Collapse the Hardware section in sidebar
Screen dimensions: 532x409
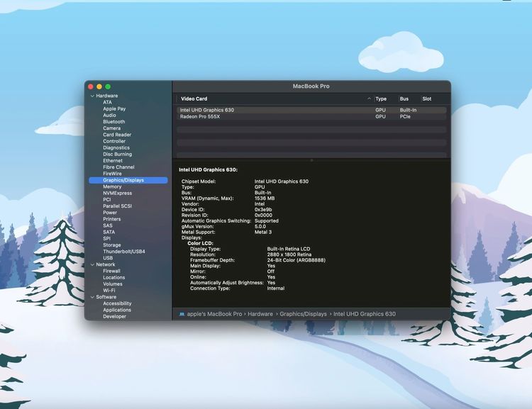tap(92, 96)
